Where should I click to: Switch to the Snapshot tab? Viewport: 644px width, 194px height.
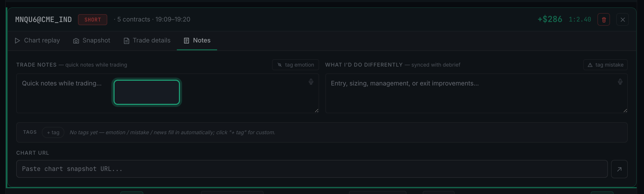[x=92, y=40]
